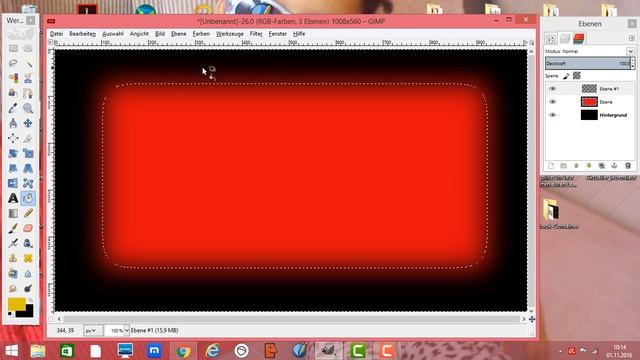Open the Bearbeiten menu
Screen dimensions: 640x360
tap(82, 34)
